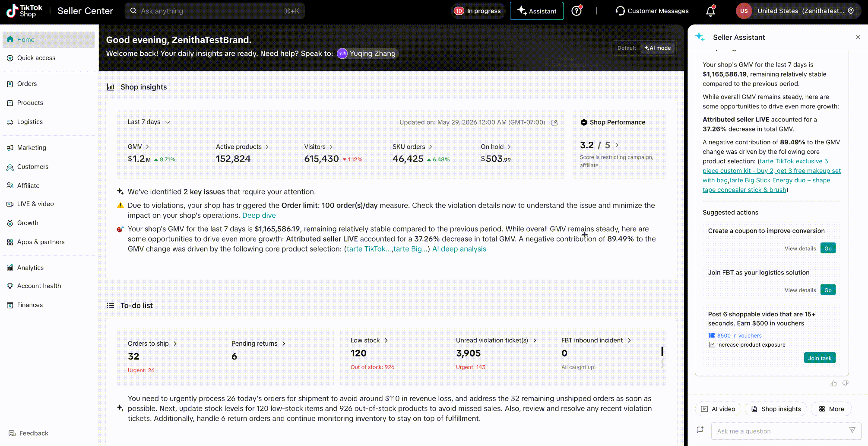Click the To-do list icon

pos(111,306)
